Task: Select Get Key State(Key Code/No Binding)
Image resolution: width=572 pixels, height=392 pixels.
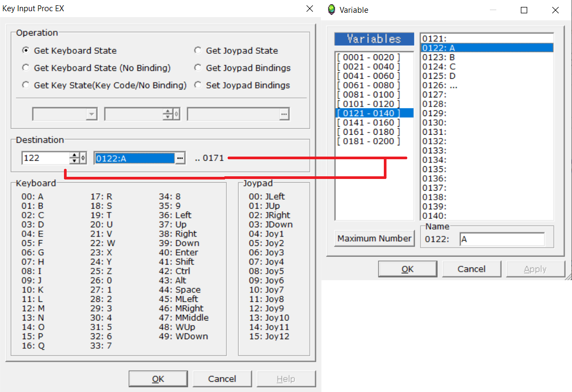Action: (x=104, y=85)
